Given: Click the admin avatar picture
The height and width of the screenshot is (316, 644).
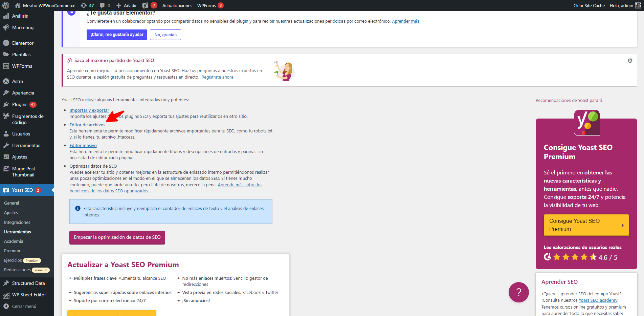Looking at the screenshot, I should point(638,5).
